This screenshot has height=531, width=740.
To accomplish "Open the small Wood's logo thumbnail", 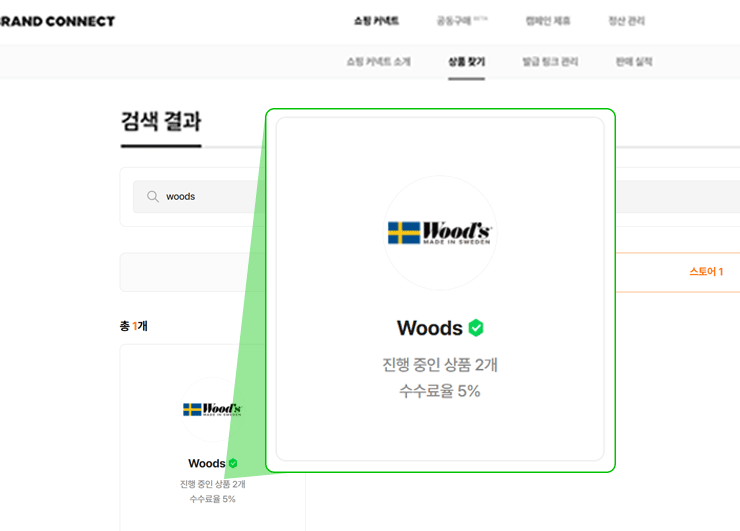I will click(212, 409).
